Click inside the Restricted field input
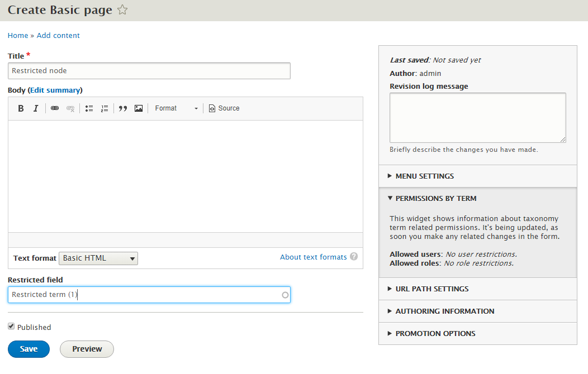Image resolution: width=588 pixels, height=374 pixels. [149, 294]
